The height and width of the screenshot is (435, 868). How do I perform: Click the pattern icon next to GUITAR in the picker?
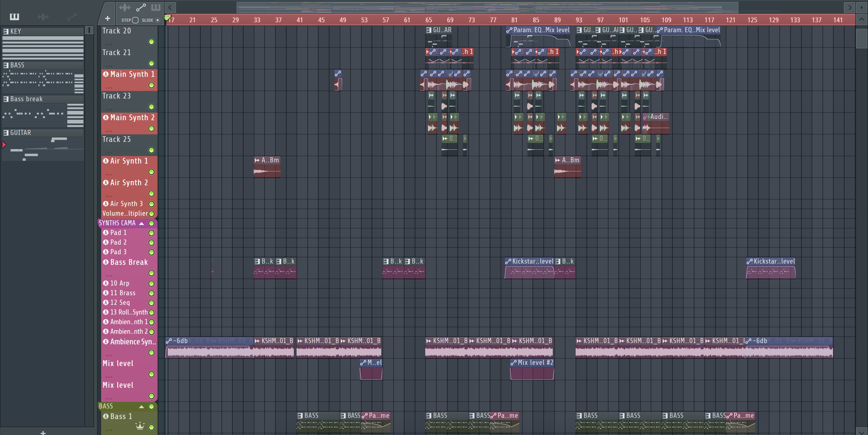point(6,133)
